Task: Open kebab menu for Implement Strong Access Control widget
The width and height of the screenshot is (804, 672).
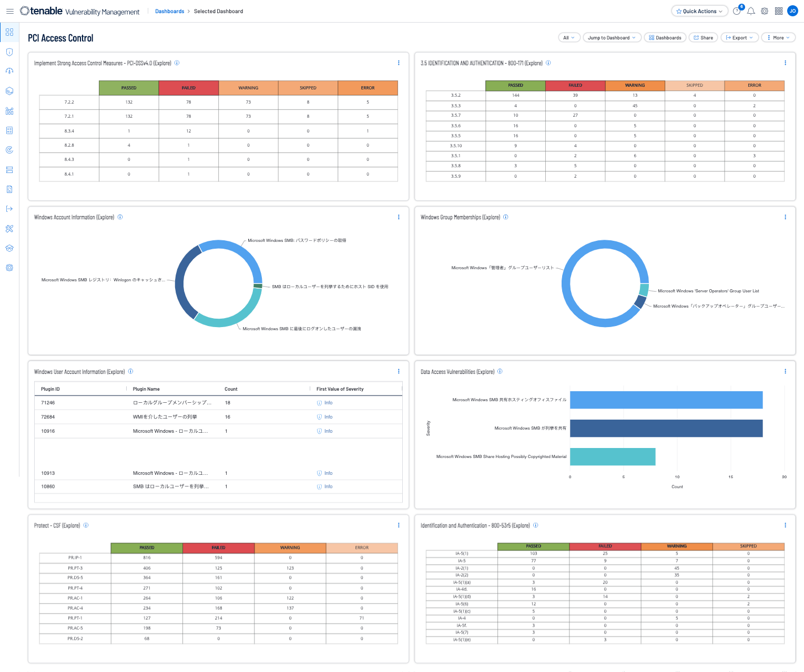Action: pyautogui.click(x=399, y=63)
